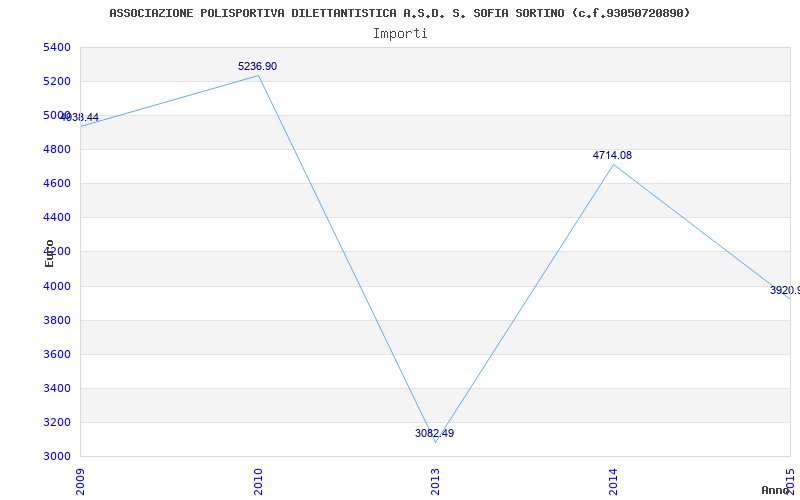The height and width of the screenshot is (500, 800).
Task: Click the 3200 y-axis tick label
Action: (57, 422)
